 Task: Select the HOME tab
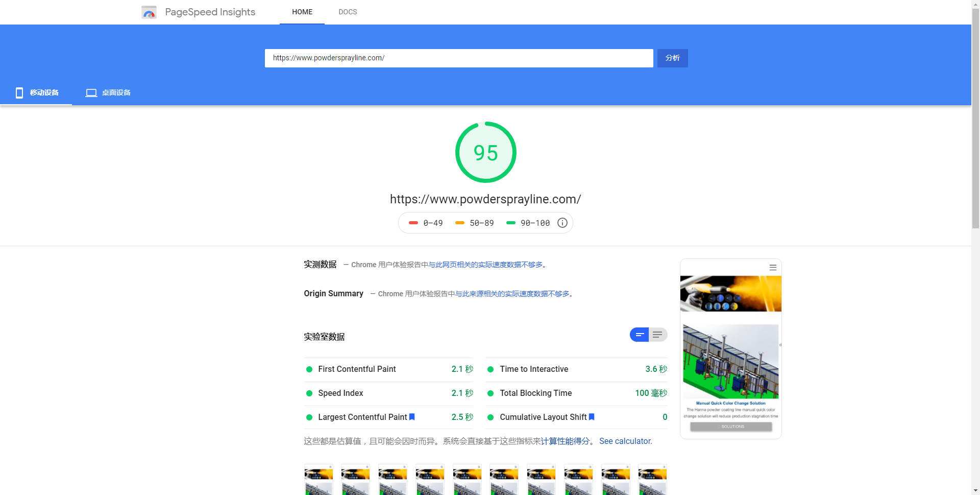click(x=302, y=12)
